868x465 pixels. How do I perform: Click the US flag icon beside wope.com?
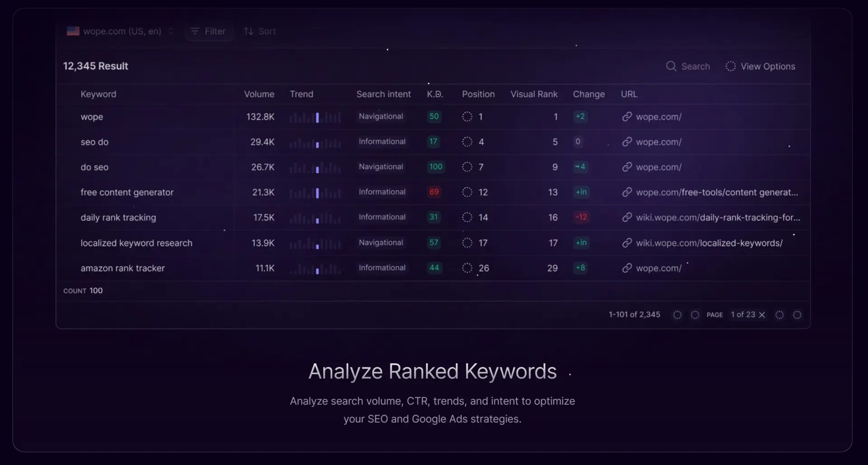pyautogui.click(x=73, y=31)
